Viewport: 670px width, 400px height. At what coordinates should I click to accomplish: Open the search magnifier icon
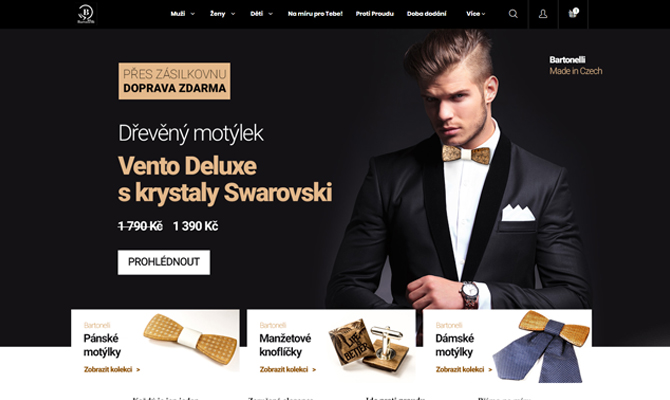tap(513, 14)
